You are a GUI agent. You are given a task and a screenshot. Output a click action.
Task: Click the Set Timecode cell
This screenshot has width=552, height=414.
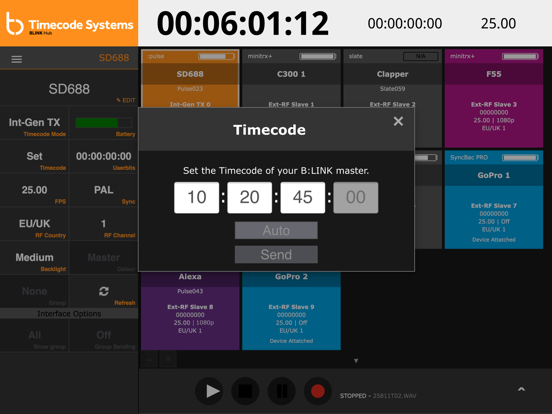point(34,156)
